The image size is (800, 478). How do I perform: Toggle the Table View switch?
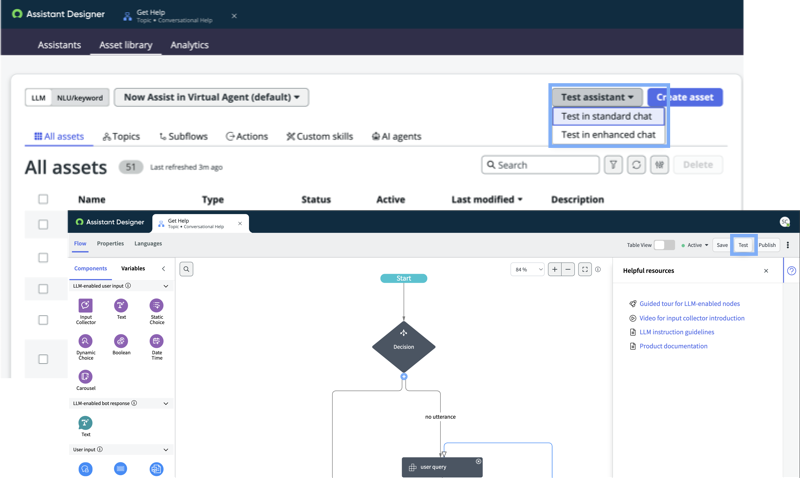(x=664, y=245)
